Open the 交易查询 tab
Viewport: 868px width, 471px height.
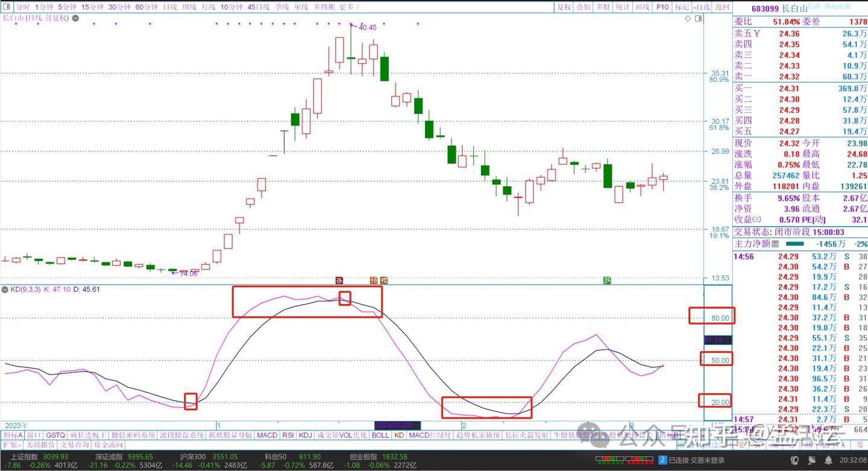coord(75,444)
